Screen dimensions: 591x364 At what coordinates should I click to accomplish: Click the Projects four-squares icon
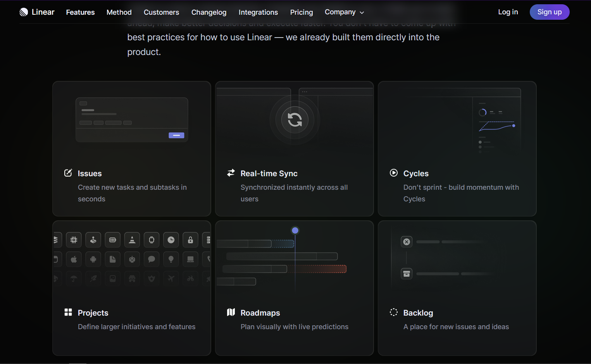(68, 312)
